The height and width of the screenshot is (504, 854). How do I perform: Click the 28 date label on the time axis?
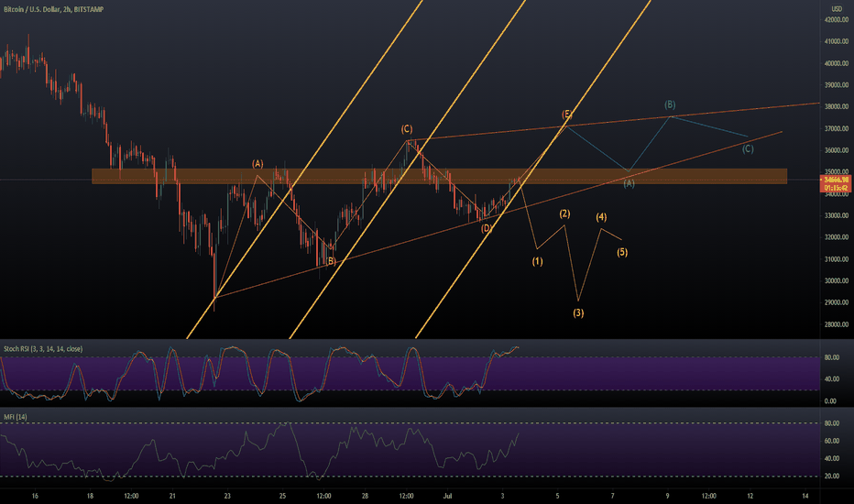pos(365,496)
